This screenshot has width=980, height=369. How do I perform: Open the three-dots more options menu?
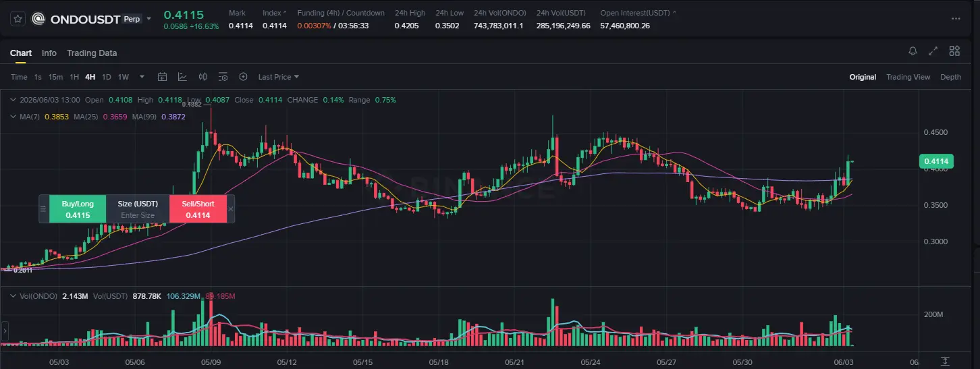954,19
